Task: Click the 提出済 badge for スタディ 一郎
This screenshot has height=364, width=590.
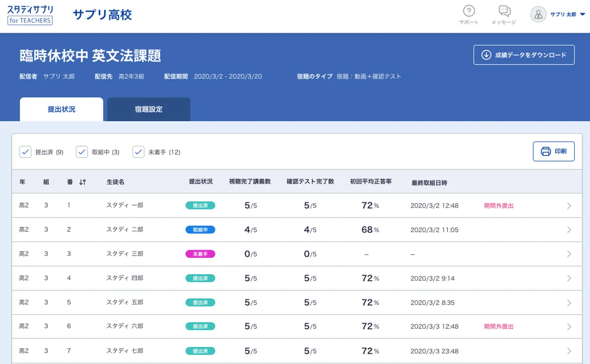Action: tap(200, 206)
